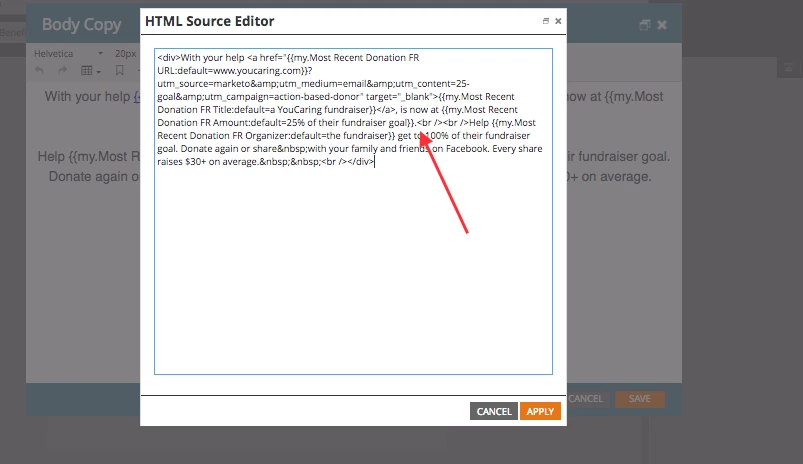Click Cancel in the Body Copy window
This screenshot has width=803, height=464.
(585, 399)
